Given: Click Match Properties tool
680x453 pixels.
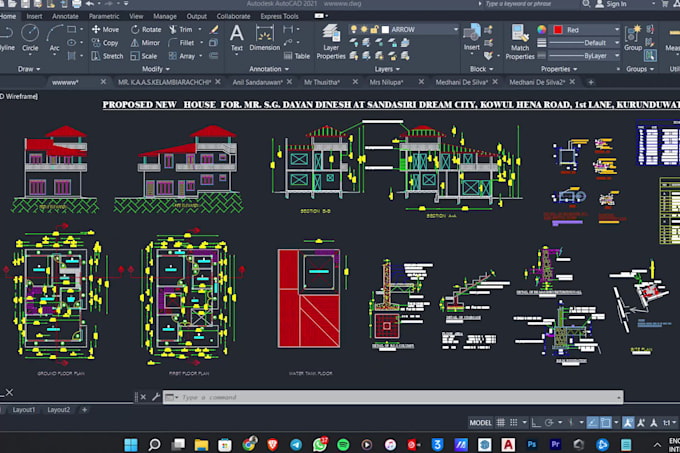Looking at the screenshot, I should click(x=520, y=42).
